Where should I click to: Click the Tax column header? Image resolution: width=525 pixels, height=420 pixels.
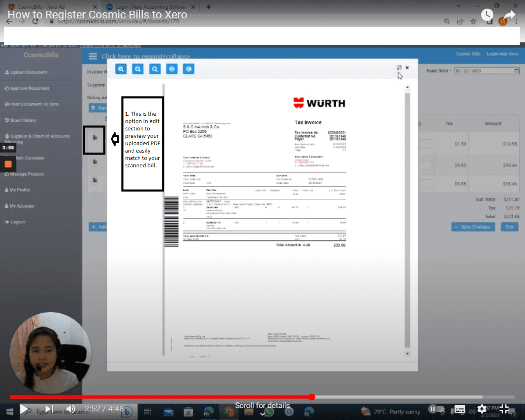[x=449, y=123]
